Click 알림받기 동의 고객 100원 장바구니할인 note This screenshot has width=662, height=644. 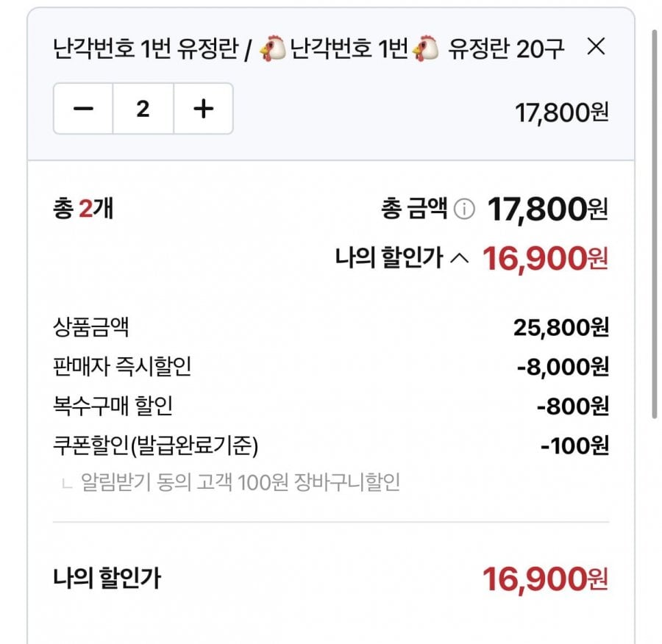241,482
